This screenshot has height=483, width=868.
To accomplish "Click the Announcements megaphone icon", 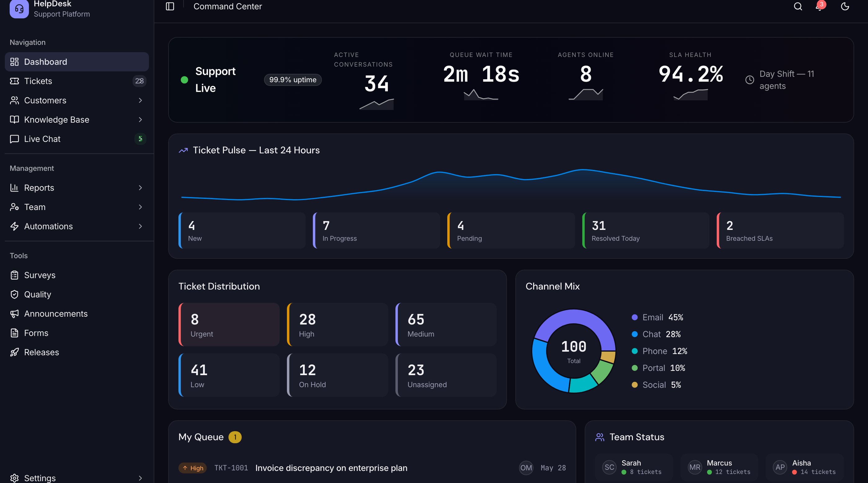I will [14, 314].
